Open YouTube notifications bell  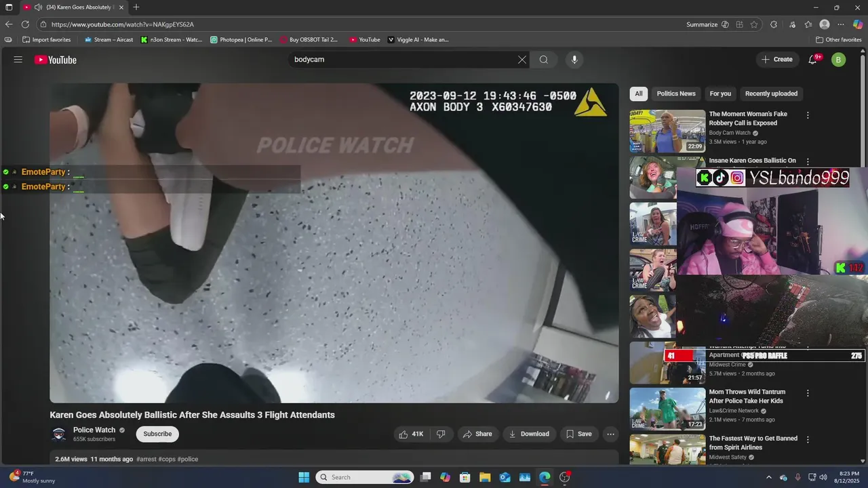coord(813,60)
